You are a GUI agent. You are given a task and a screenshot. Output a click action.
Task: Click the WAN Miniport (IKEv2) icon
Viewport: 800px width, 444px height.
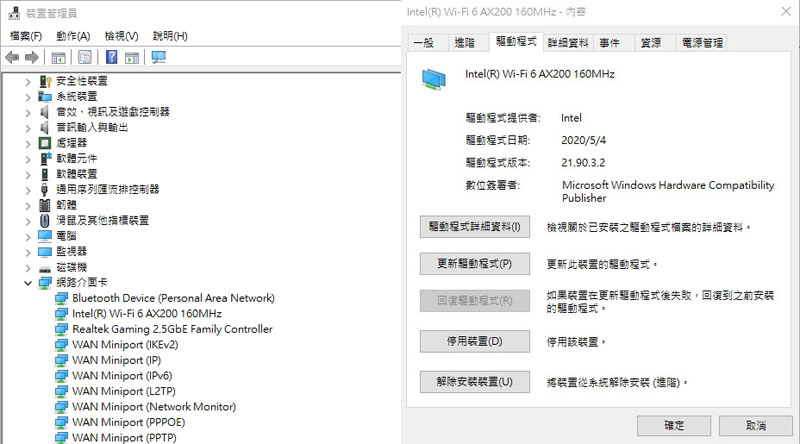[61, 345]
